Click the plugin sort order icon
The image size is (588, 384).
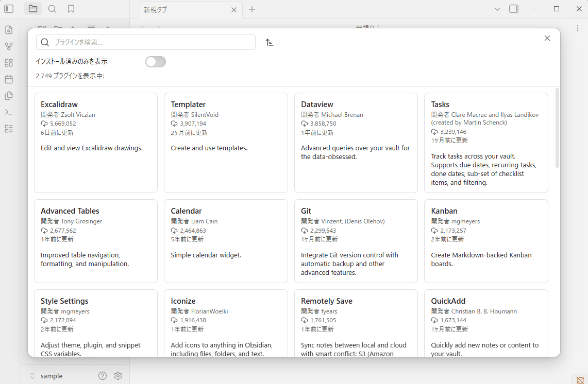tap(270, 42)
